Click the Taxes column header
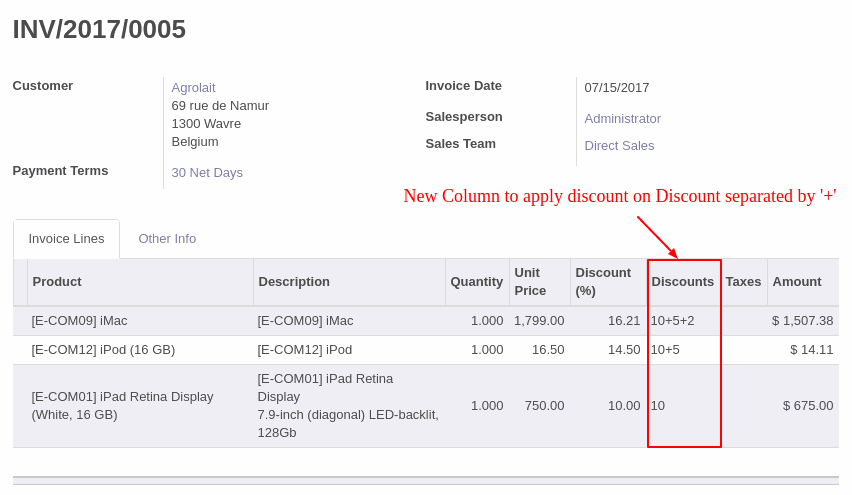The image size is (852, 495). tap(743, 281)
